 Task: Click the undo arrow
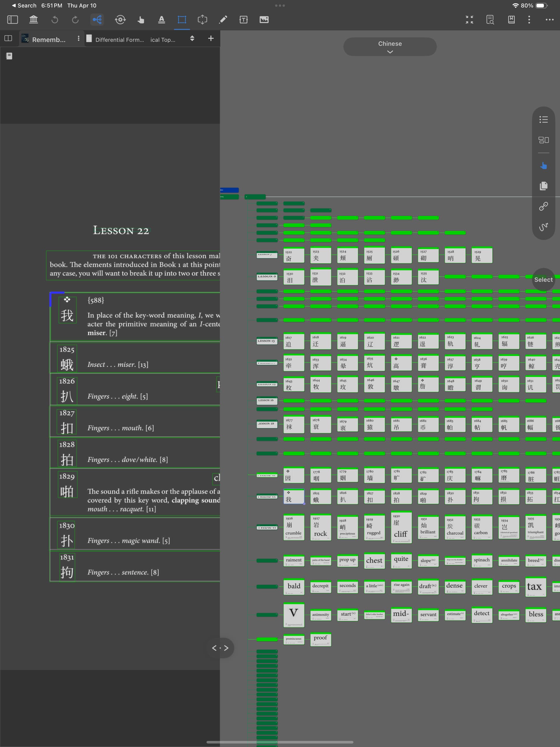55,20
